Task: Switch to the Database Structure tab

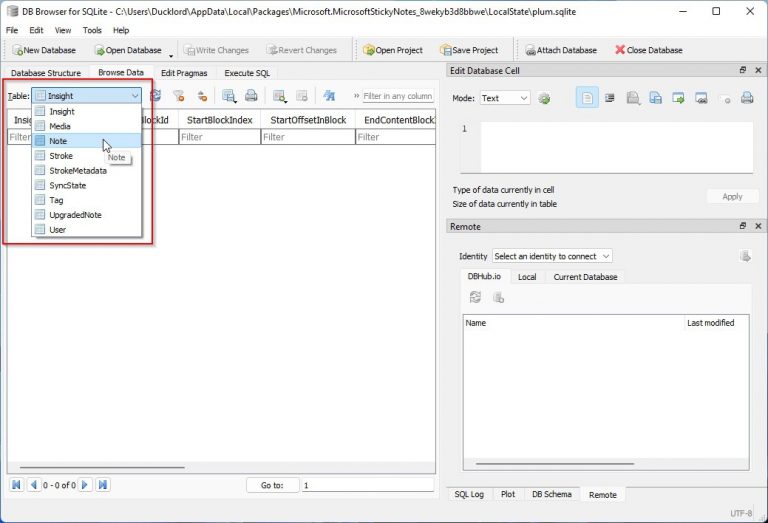Action: (46, 73)
